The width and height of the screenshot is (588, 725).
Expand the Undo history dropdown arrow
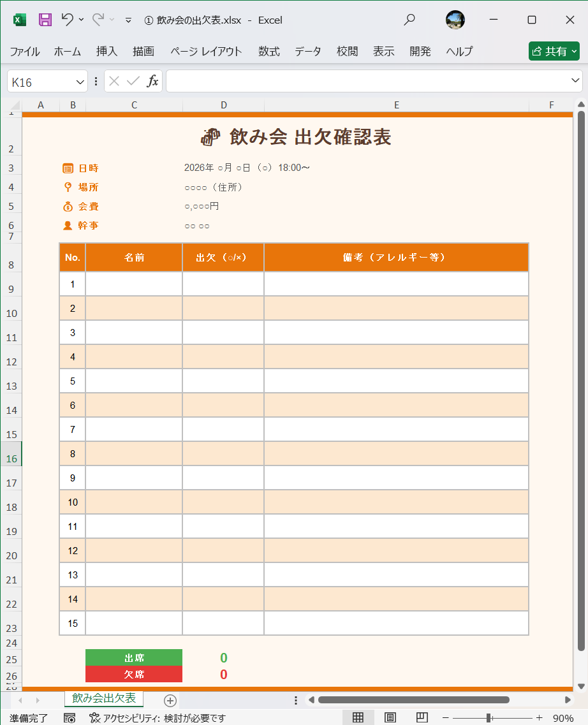point(80,19)
